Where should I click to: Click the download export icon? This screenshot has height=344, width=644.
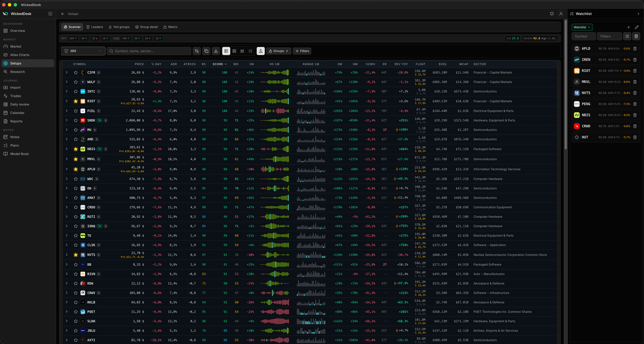216,51
